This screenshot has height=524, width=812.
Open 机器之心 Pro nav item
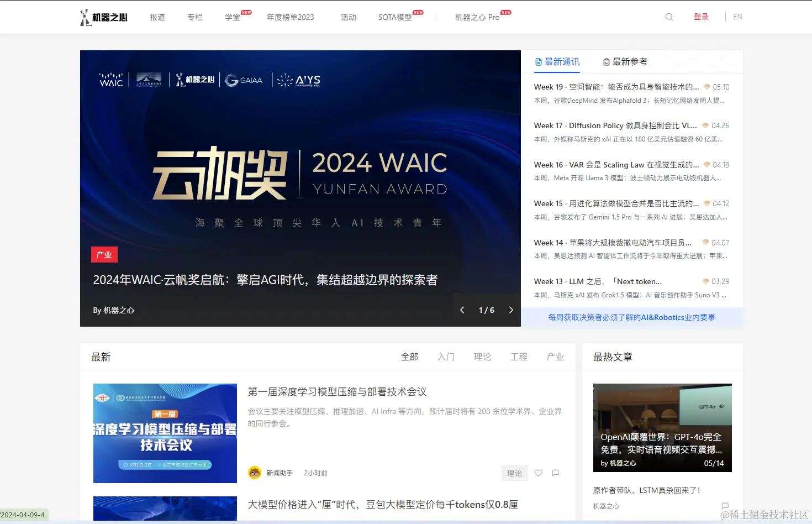[x=477, y=17]
